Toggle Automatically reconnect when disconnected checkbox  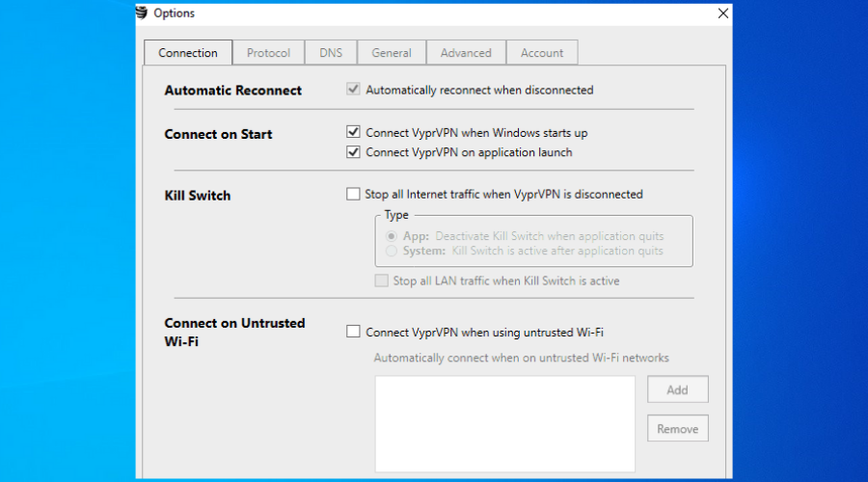click(x=353, y=91)
